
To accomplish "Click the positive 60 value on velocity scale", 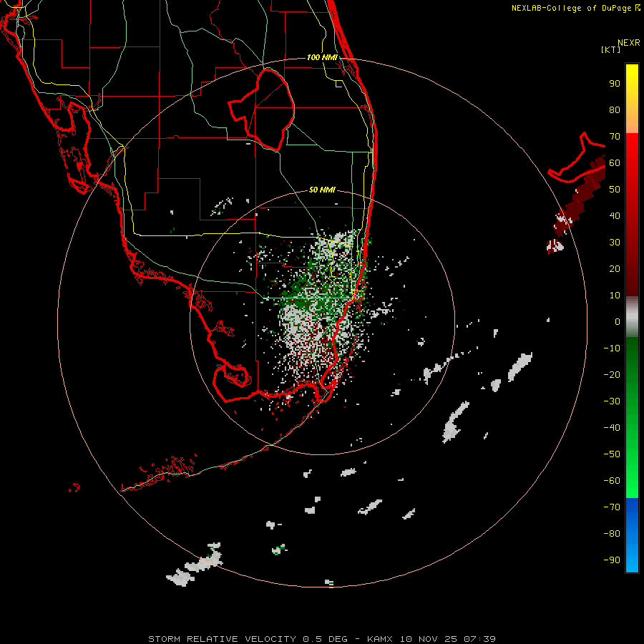I will point(615,163).
